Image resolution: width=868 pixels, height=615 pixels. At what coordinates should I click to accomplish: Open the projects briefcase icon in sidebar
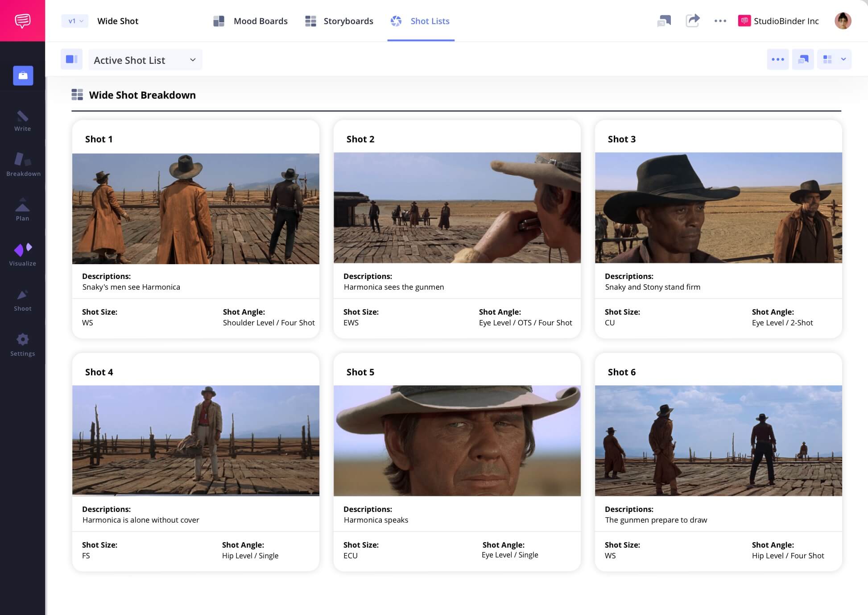23,75
